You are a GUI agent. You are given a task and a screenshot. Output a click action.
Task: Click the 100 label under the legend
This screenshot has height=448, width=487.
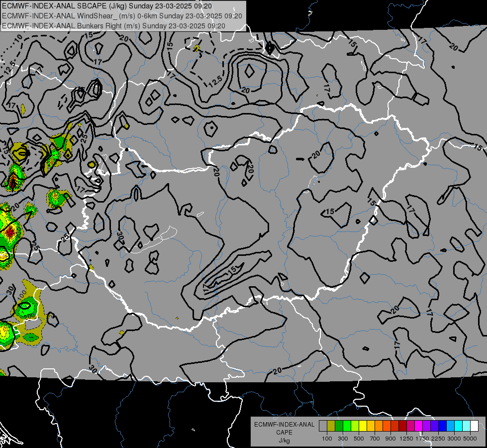327,439
